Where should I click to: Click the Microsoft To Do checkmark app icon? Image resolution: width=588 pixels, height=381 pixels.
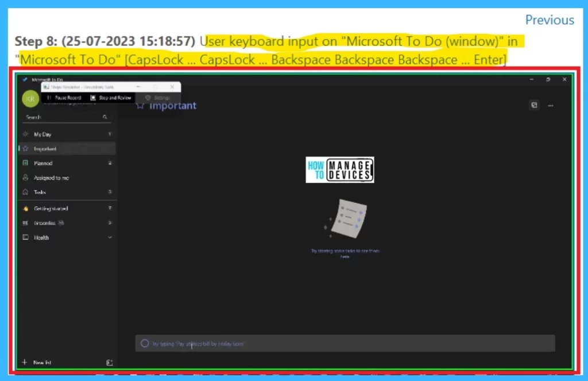25,79
